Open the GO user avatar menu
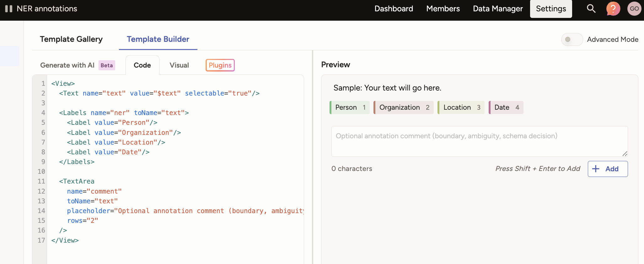Viewport: 644px width, 264px height. [x=634, y=8]
